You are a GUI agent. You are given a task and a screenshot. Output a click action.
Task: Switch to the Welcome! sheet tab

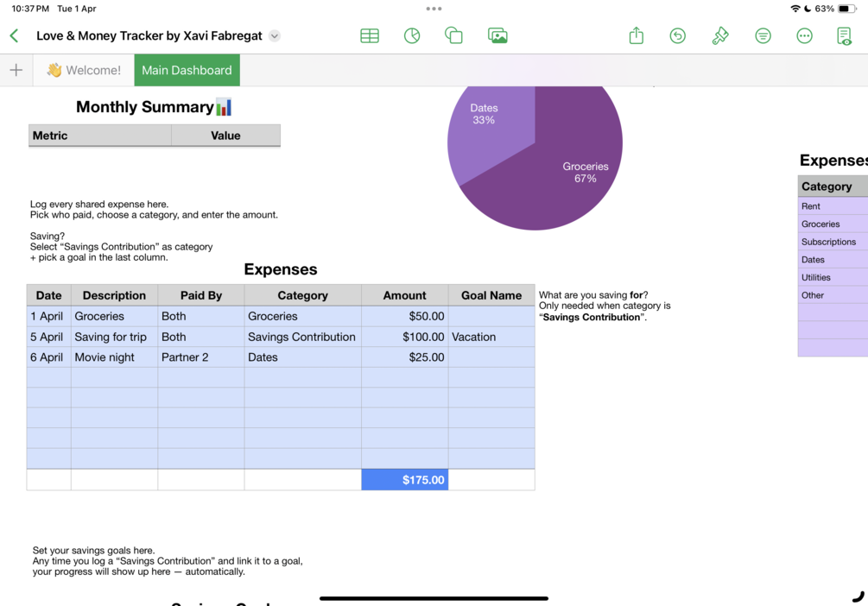pos(84,70)
